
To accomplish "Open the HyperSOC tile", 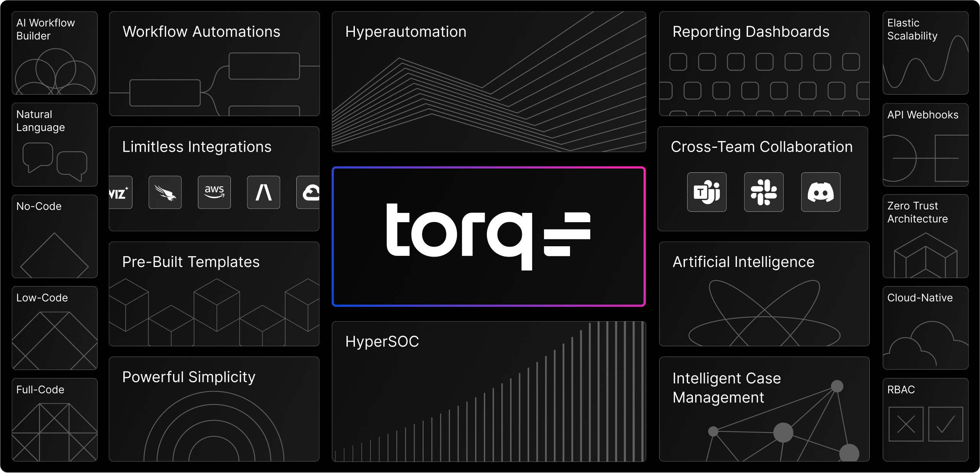I will click(488, 391).
